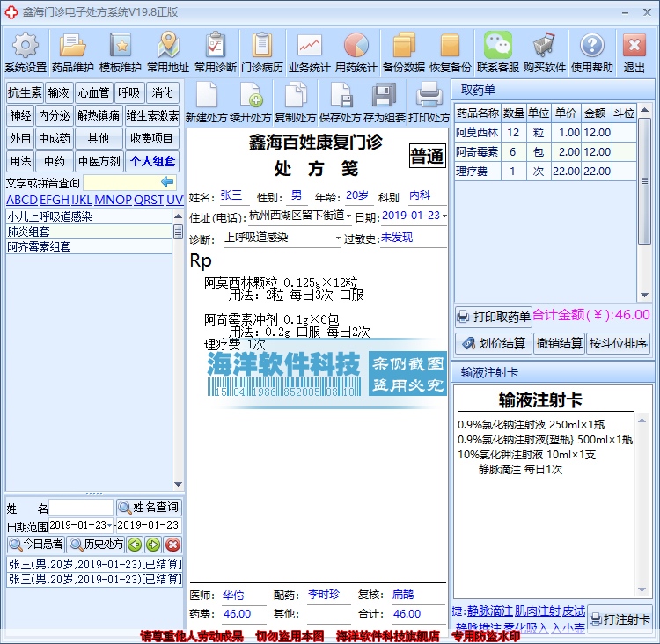Expand 住址(电话) dropdown
660x644 pixels.
(348, 216)
